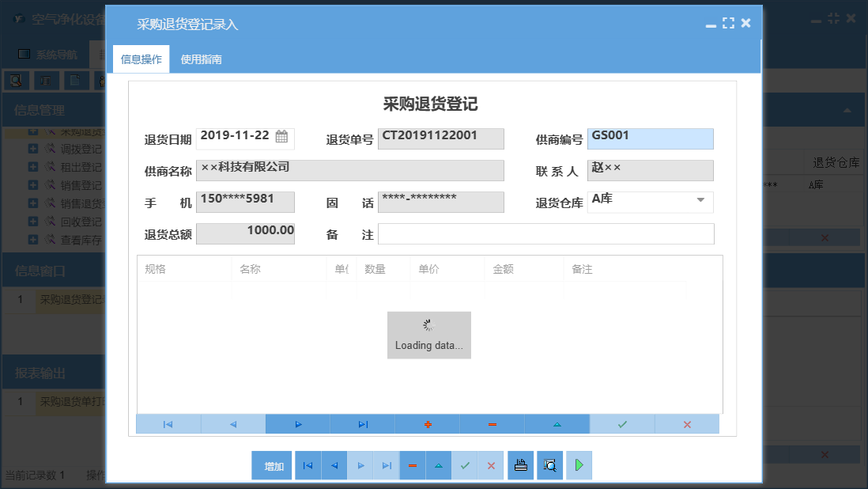The image size is (868, 489).
Task: Click inside the 备注 remarks field
Action: [545, 233]
